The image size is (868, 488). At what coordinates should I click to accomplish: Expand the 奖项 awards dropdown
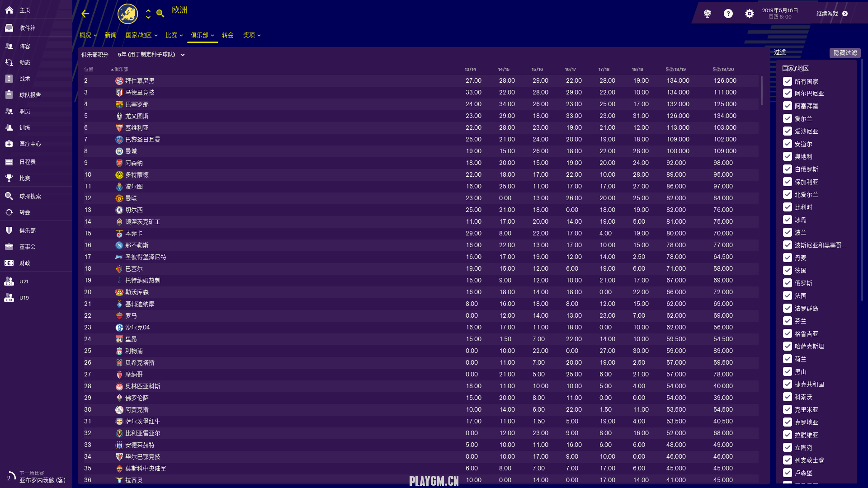point(252,35)
